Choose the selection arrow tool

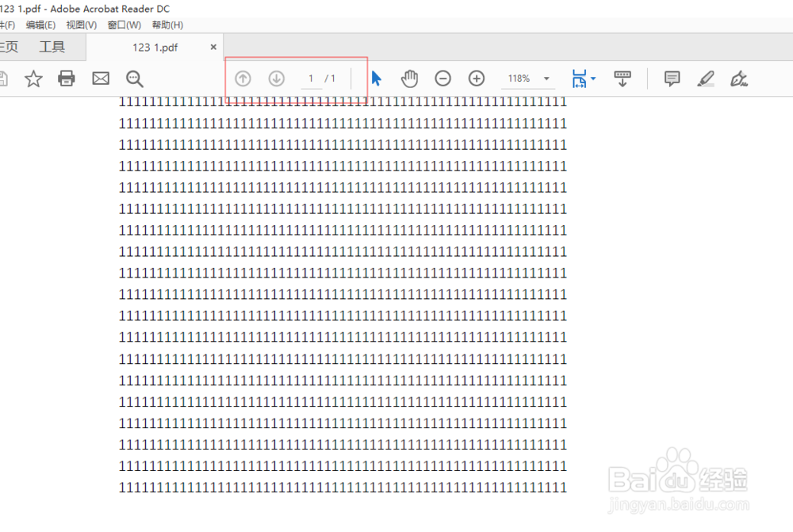376,78
